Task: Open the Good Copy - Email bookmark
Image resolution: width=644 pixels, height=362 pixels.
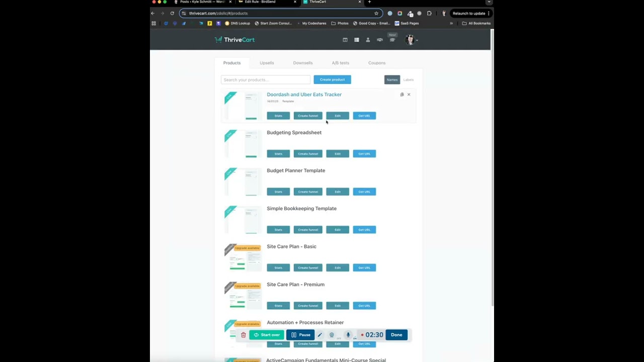Action: point(372,23)
